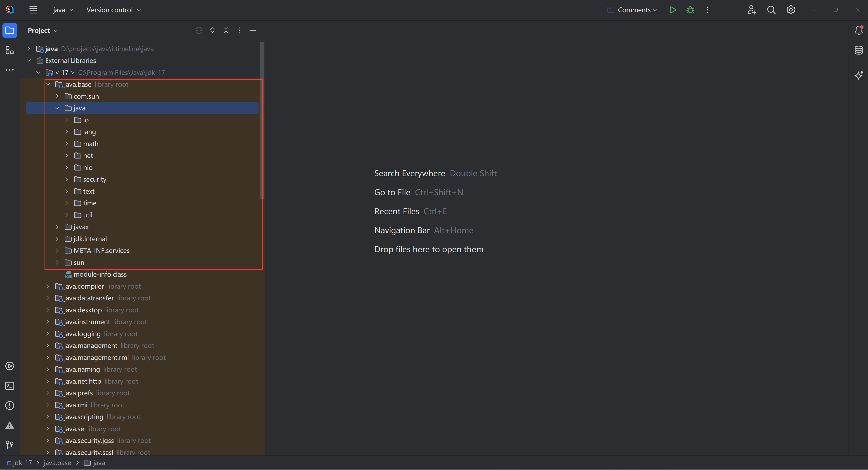Open the Project view dropdown
The image size is (868, 470).
43,31
